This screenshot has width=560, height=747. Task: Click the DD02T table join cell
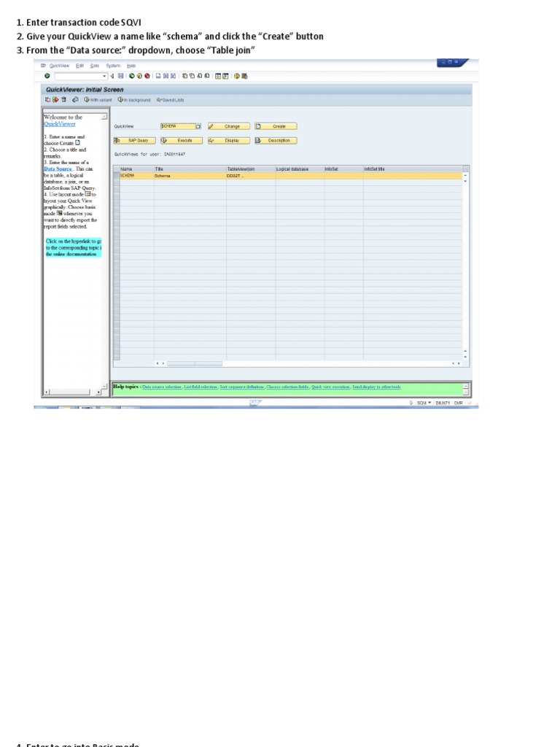point(251,176)
